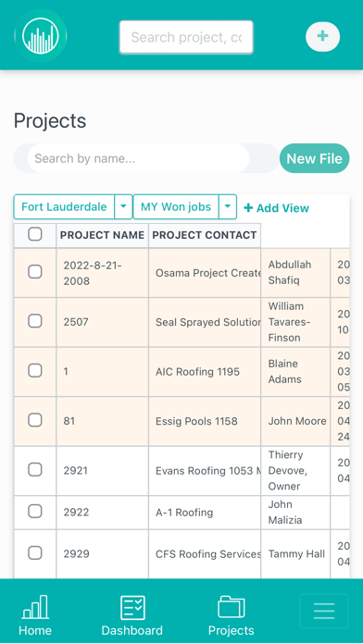363x644 pixels.
Task: Toggle the select-all checkbox in table header
Action: click(35, 234)
